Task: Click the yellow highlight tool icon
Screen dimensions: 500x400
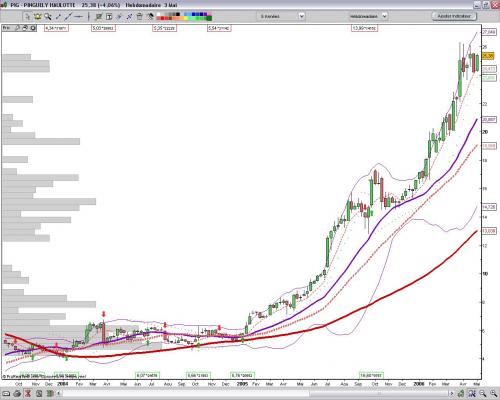Action: click(37, 16)
